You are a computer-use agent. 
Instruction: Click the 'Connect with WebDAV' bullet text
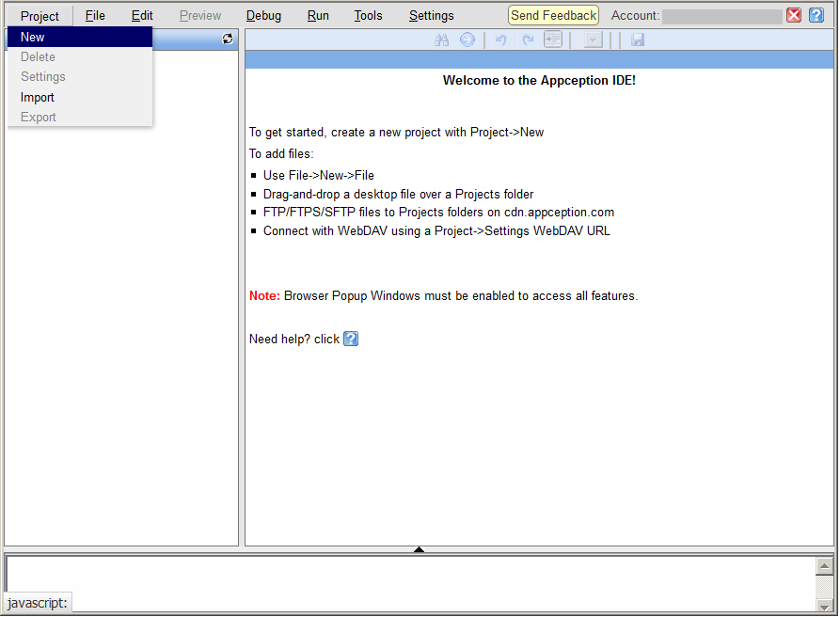click(436, 231)
